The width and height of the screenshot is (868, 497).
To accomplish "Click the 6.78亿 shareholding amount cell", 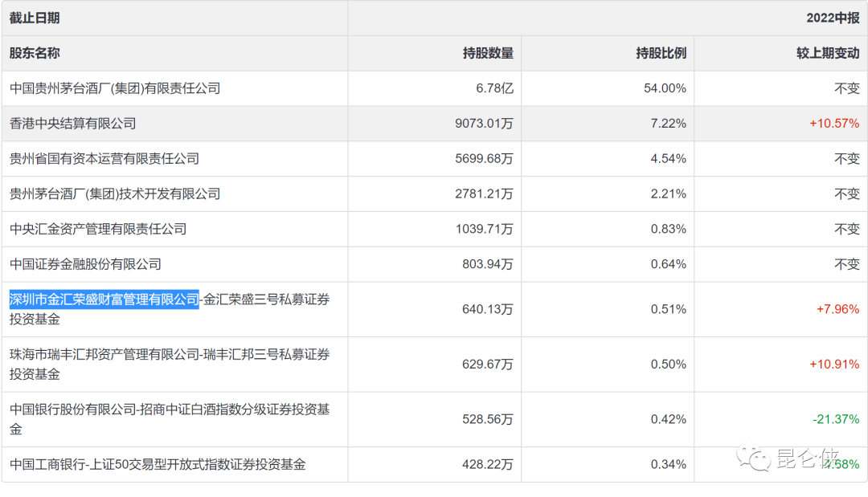I will pos(494,88).
